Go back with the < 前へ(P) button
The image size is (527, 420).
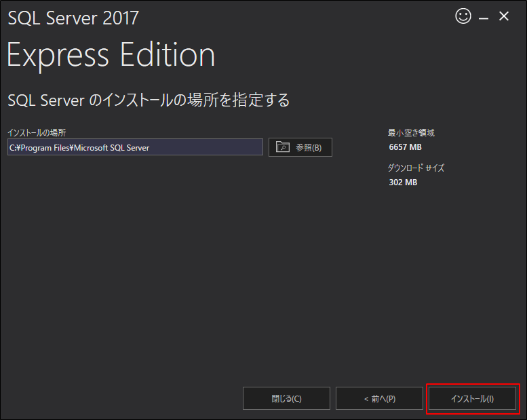379,398
